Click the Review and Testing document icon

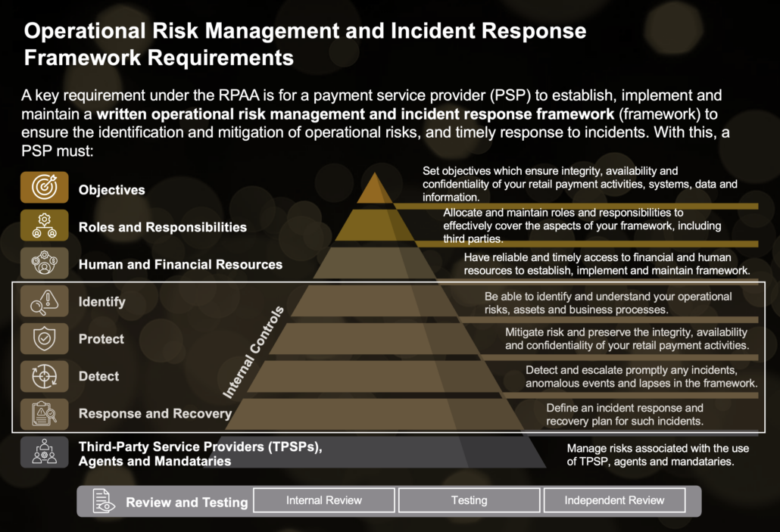point(104,501)
